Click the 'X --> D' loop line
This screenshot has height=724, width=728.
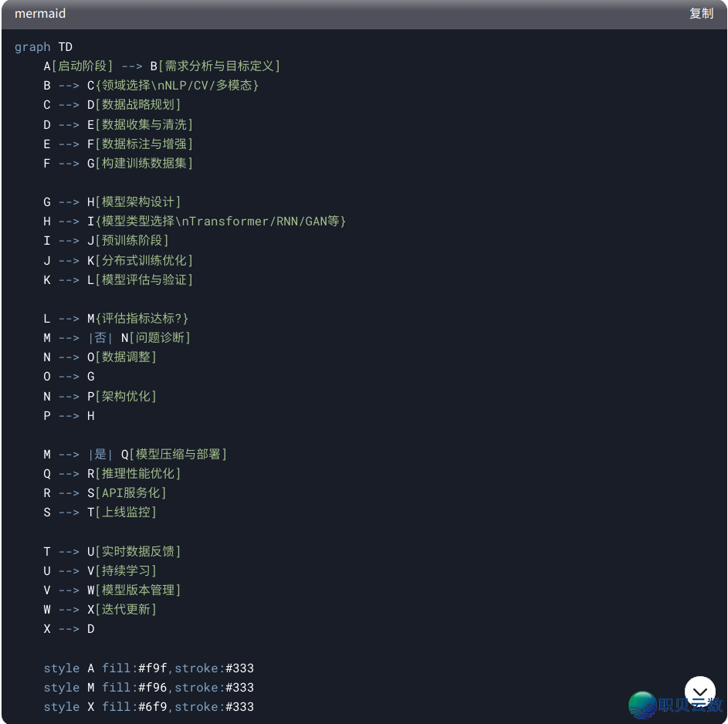pos(69,628)
